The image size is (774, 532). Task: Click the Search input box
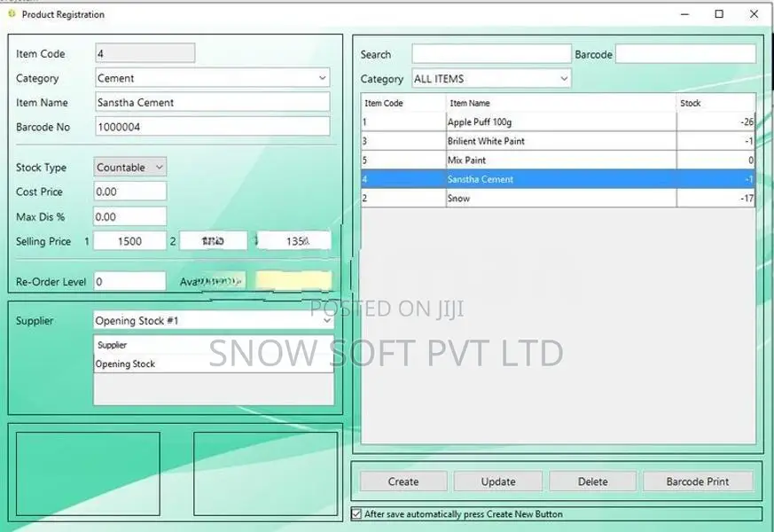coord(492,54)
